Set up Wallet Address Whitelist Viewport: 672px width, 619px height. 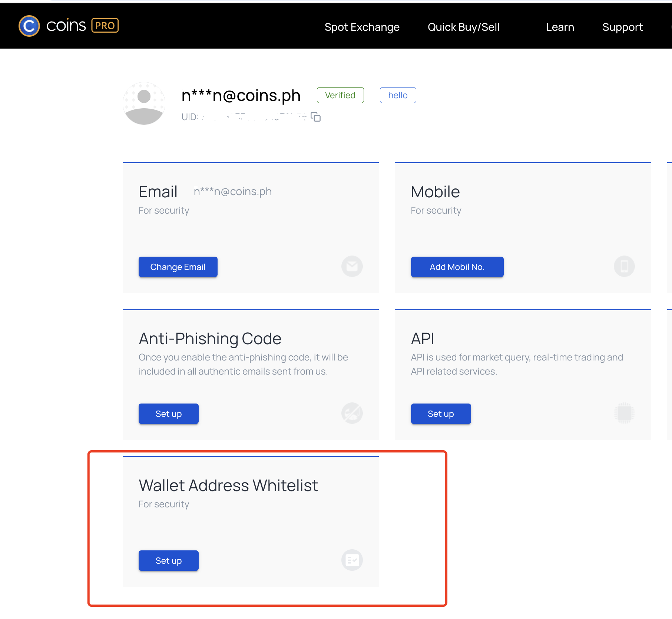pos(169,561)
